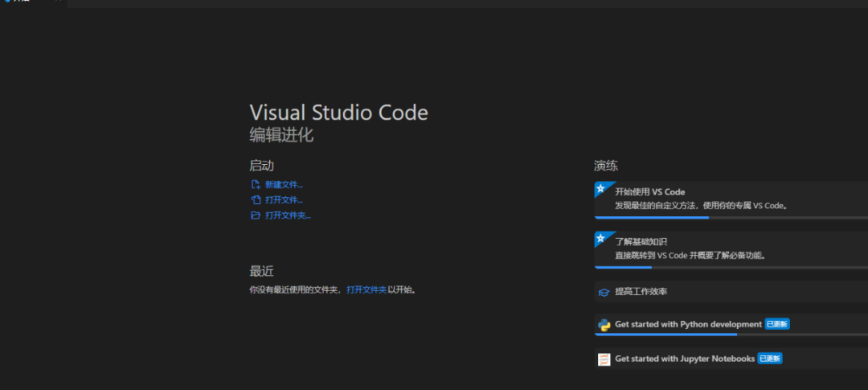The width and height of the screenshot is (868, 390).
Task: Click the Python logo icon
Action: tap(604, 325)
